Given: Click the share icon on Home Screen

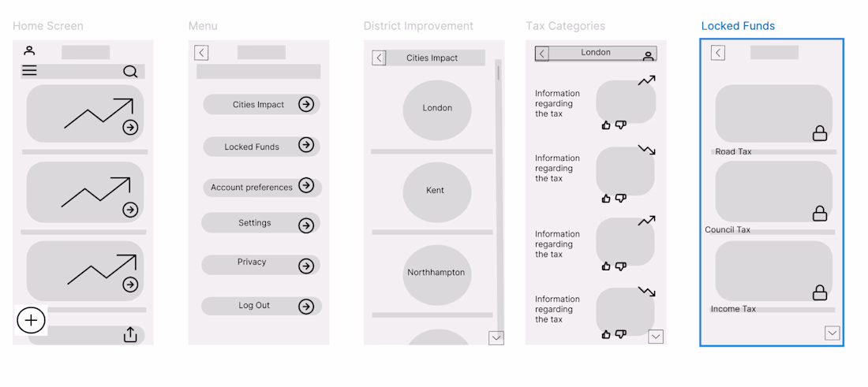Looking at the screenshot, I should click(x=130, y=335).
